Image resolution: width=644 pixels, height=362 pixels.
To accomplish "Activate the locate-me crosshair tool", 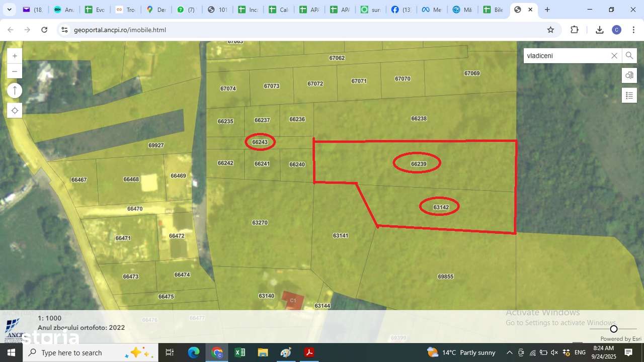I will (x=15, y=110).
